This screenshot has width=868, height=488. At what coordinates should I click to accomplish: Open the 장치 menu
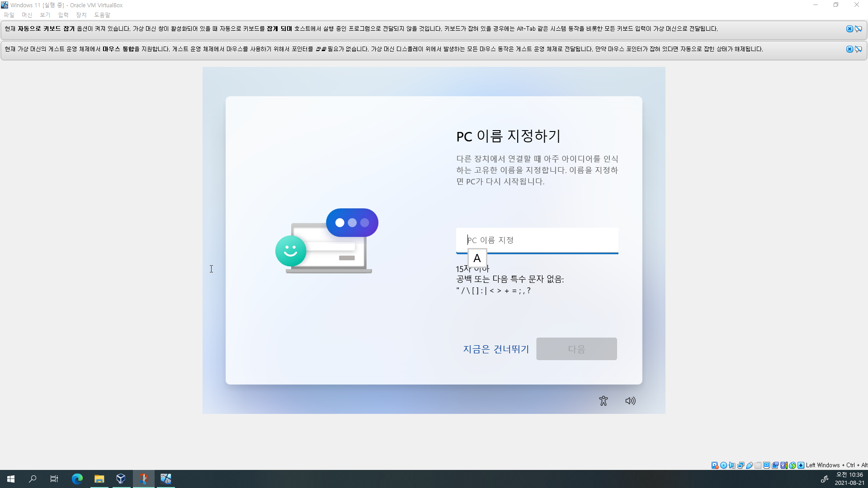(x=81, y=15)
